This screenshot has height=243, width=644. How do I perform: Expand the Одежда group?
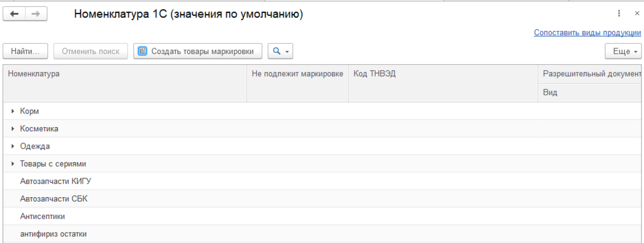tap(13, 146)
